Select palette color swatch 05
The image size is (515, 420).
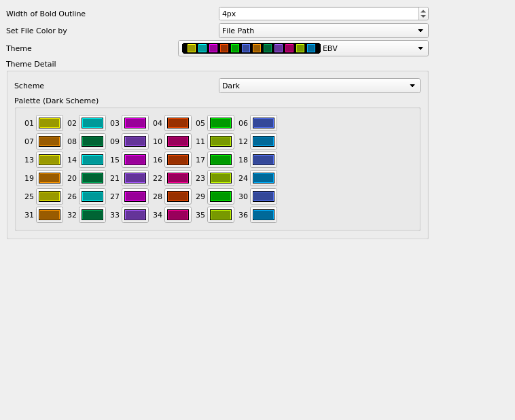pos(221,123)
